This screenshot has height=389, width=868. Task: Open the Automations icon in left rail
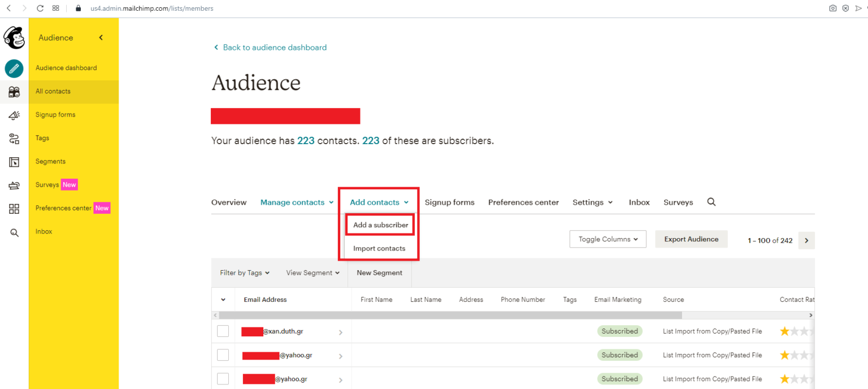[x=14, y=139]
